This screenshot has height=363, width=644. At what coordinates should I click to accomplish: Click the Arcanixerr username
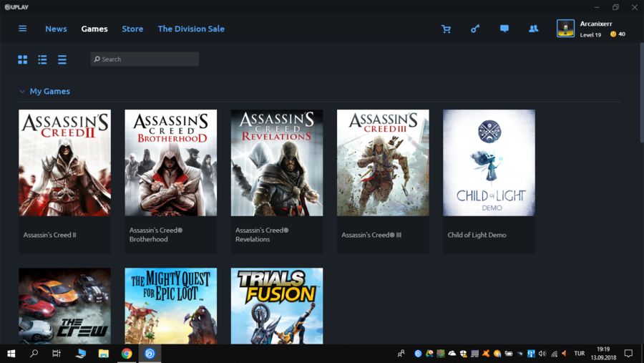click(x=596, y=24)
